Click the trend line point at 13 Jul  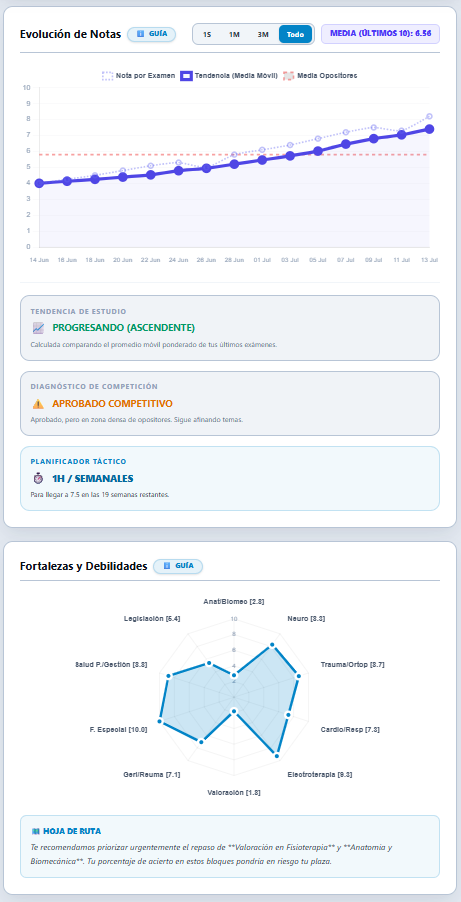pos(429,129)
